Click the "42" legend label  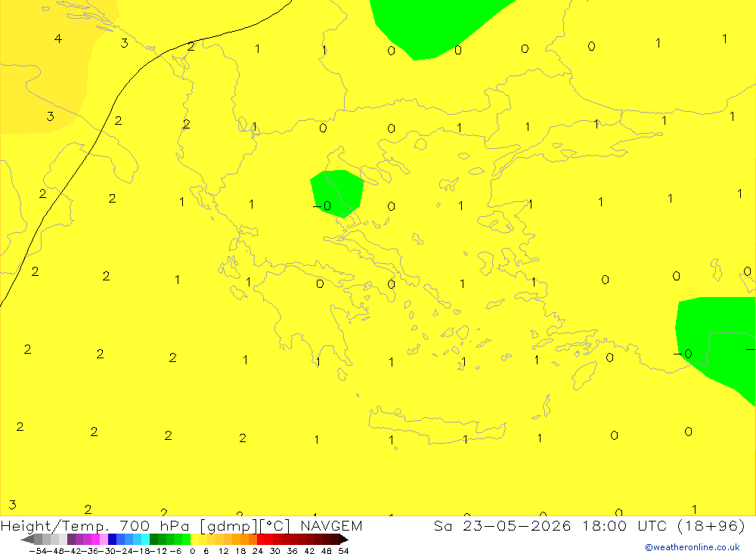point(309,551)
